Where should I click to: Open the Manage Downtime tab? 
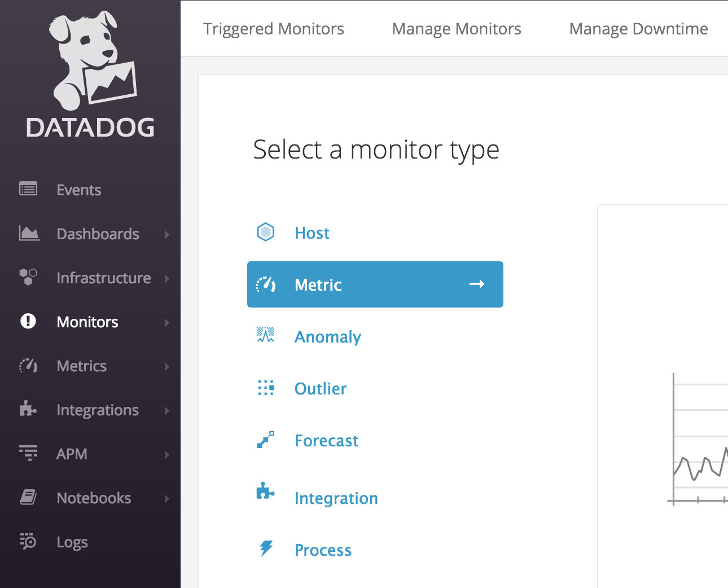click(638, 29)
